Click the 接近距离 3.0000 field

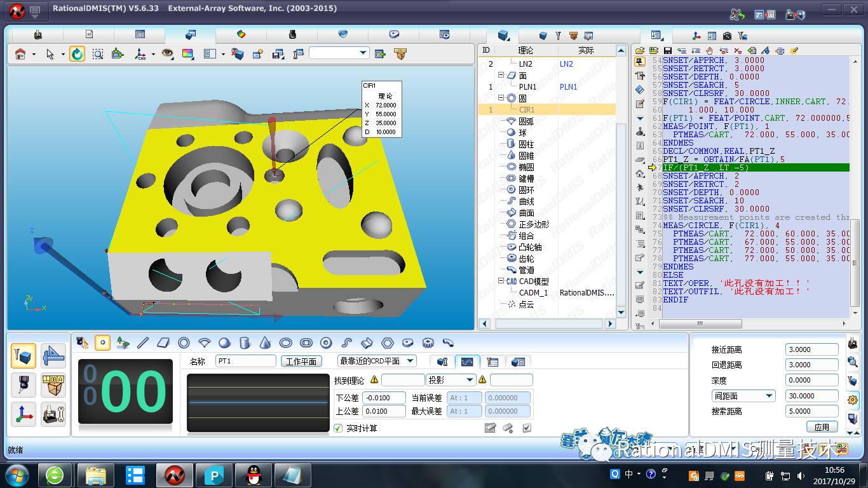812,349
